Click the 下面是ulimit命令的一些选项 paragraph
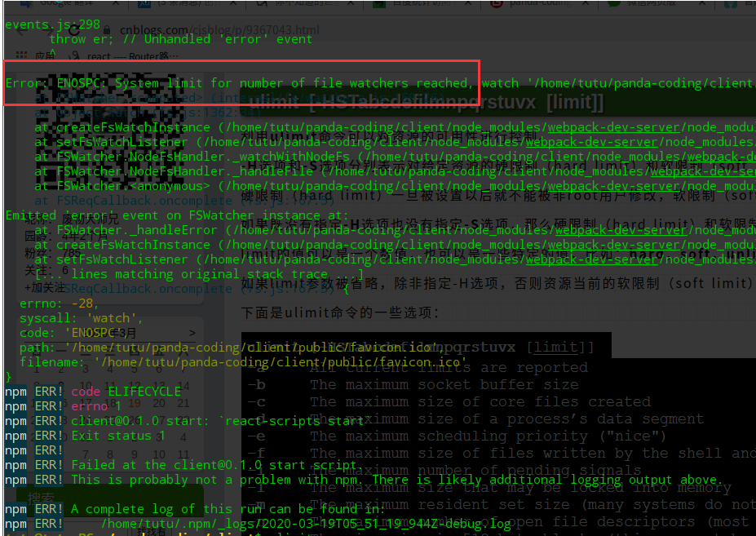 point(340,312)
